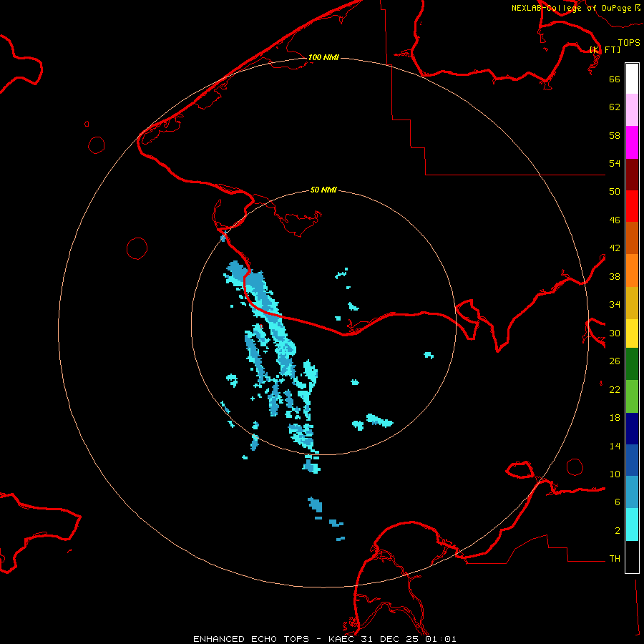The width and height of the screenshot is (644, 644).
Task: Select the dark red legend swatch
Action: point(632,175)
